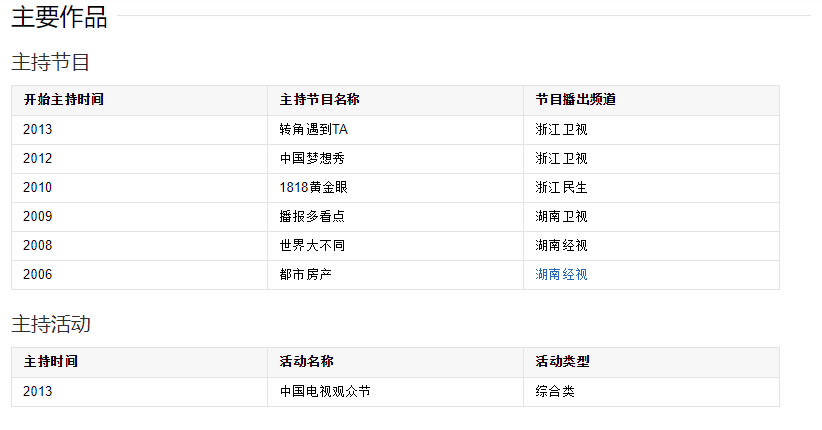Click the 主持活动 subsection heading
This screenshot has width=822, height=430.
[x=51, y=324]
